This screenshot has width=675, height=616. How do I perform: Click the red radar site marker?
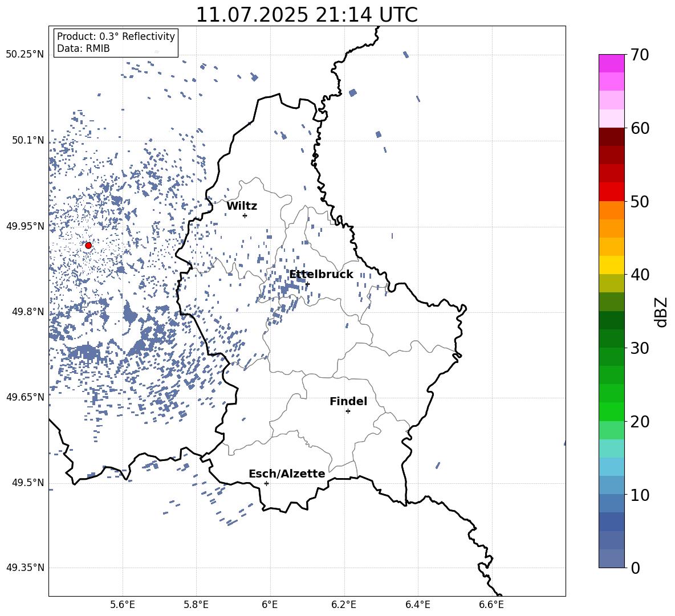pyautogui.click(x=88, y=246)
